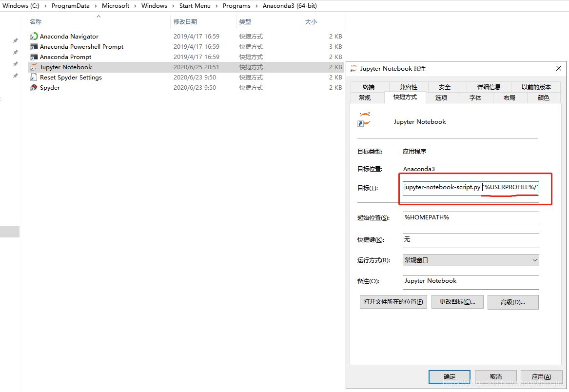Go to Windows (C:) in breadcrumb
Screen dimensions: 569x392
click(x=20, y=6)
